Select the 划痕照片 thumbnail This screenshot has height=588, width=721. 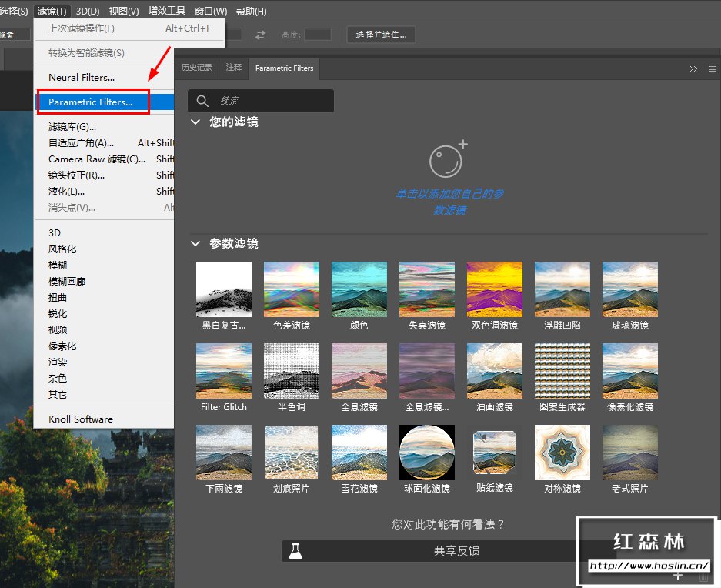[292, 453]
